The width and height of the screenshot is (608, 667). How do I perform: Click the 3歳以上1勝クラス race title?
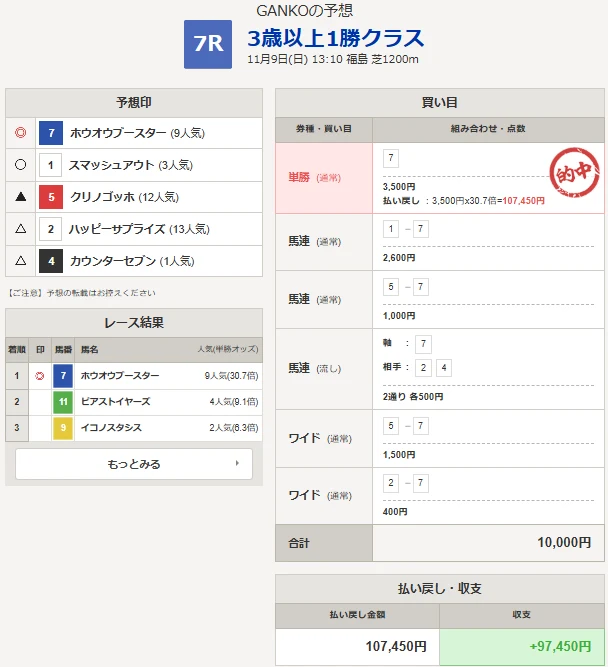pos(336,38)
